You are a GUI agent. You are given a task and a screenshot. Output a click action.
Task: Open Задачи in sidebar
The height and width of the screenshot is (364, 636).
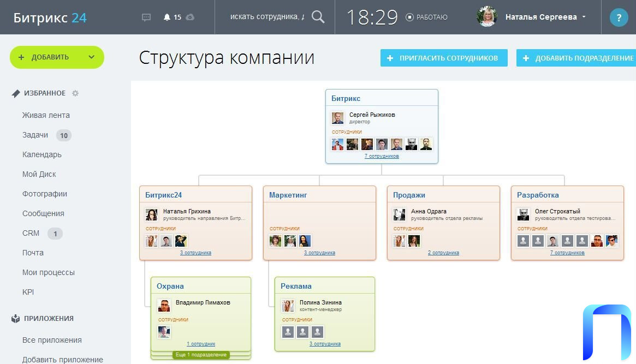pos(35,135)
